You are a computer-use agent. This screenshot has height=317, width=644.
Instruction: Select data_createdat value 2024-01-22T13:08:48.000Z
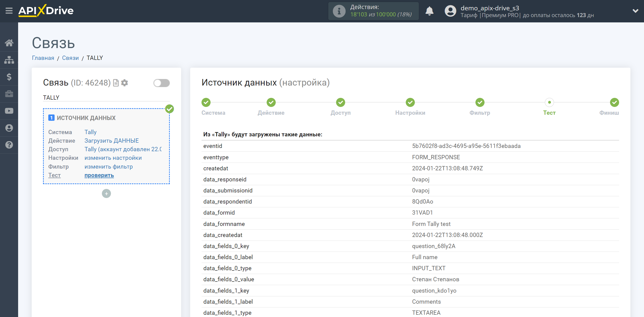click(447, 235)
